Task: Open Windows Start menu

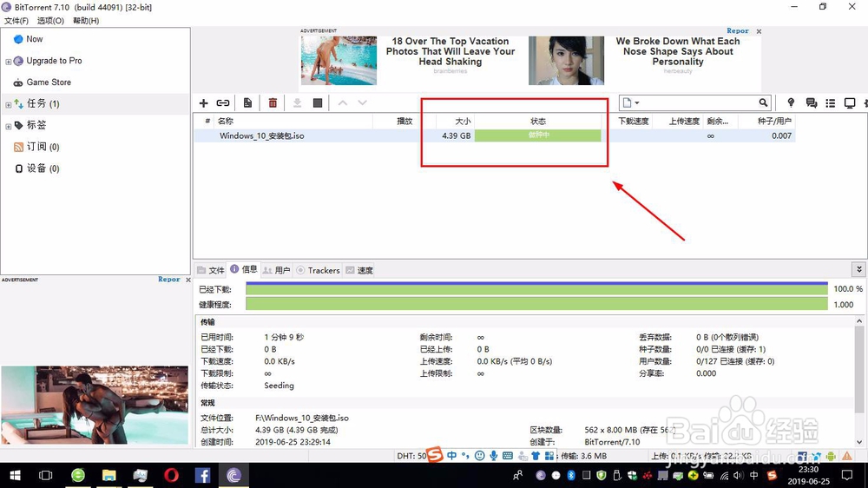Action: point(15,475)
